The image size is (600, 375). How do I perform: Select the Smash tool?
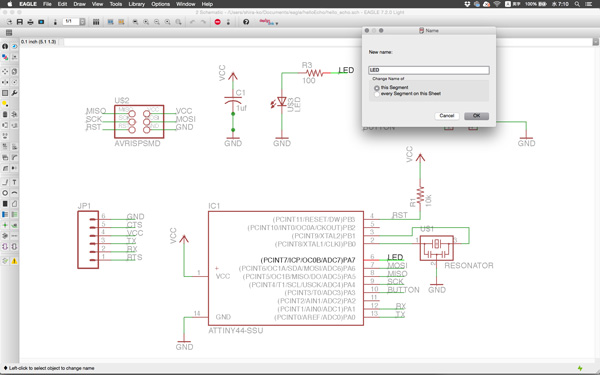pos(5,158)
